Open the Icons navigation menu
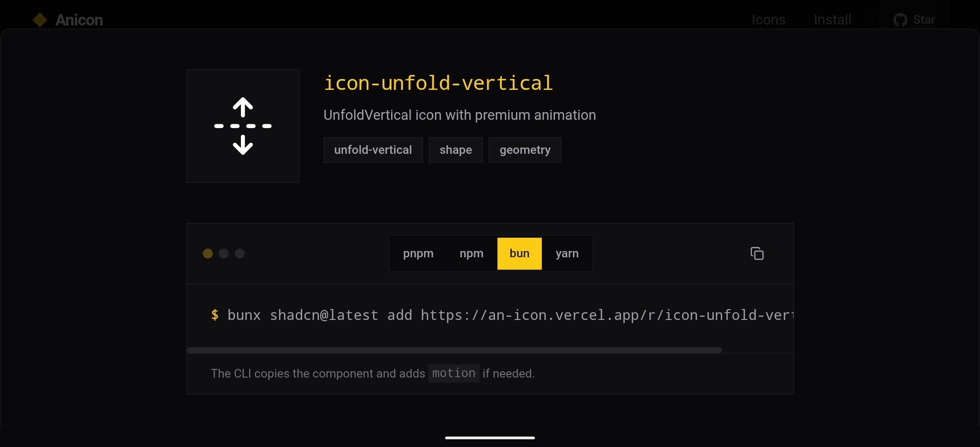980x447 pixels. click(769, 20)
